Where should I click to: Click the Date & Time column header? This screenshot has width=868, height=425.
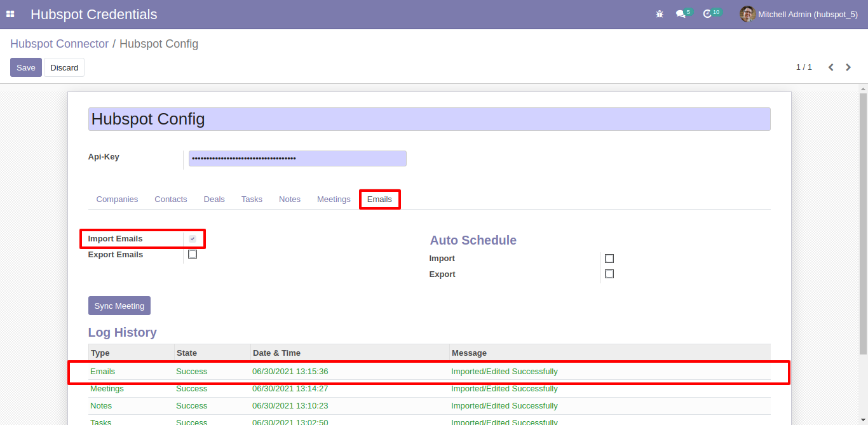[349, 353]
